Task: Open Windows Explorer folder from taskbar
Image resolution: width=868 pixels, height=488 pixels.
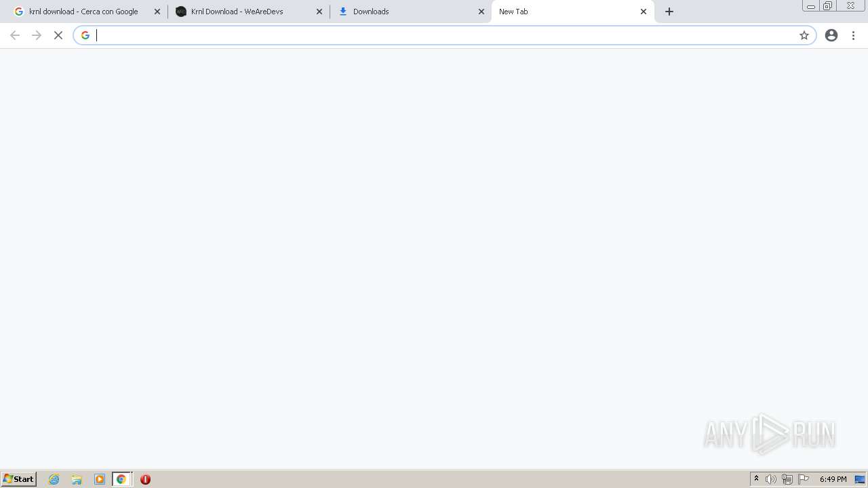Action: pos(77,479)
